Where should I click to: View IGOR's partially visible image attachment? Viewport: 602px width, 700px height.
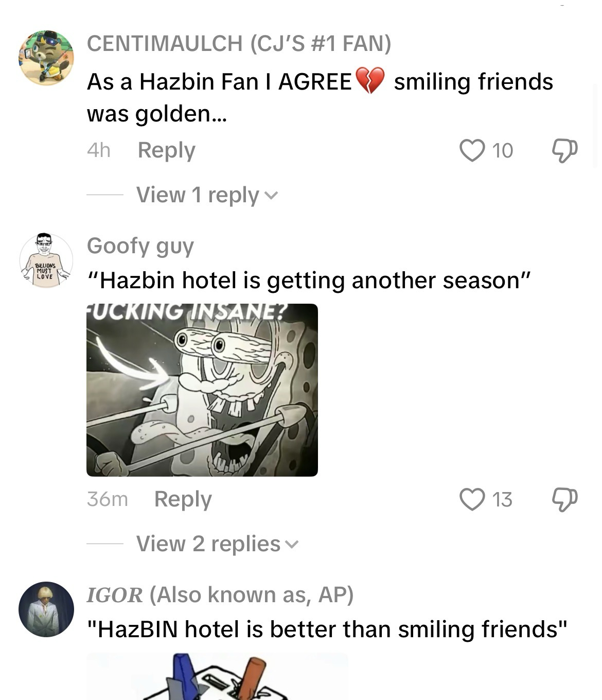click(217, 677)
